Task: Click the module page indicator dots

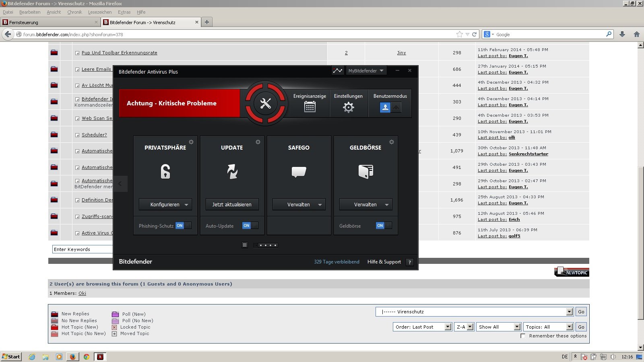Action: coord(266,245)
